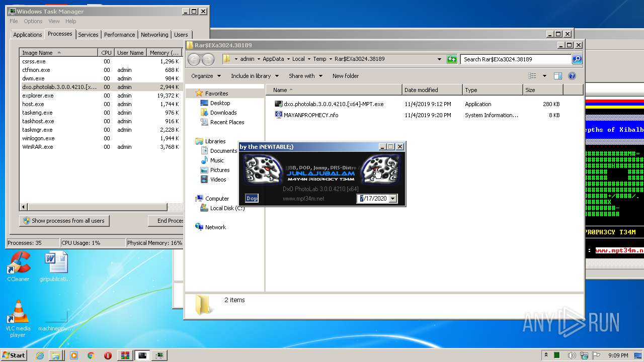Open Internet Explorer from taskbar

coord(40,355)
